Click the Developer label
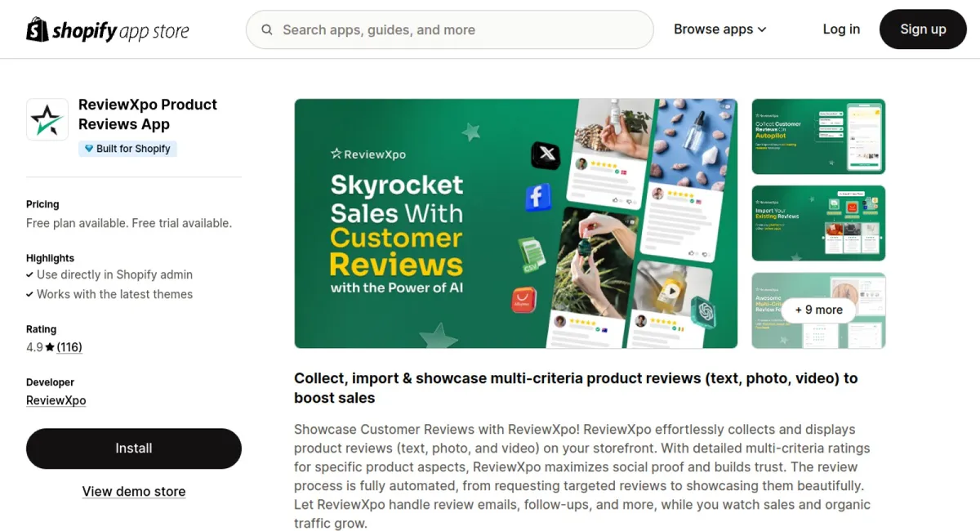Screen dimensions: 980x531 50,382
